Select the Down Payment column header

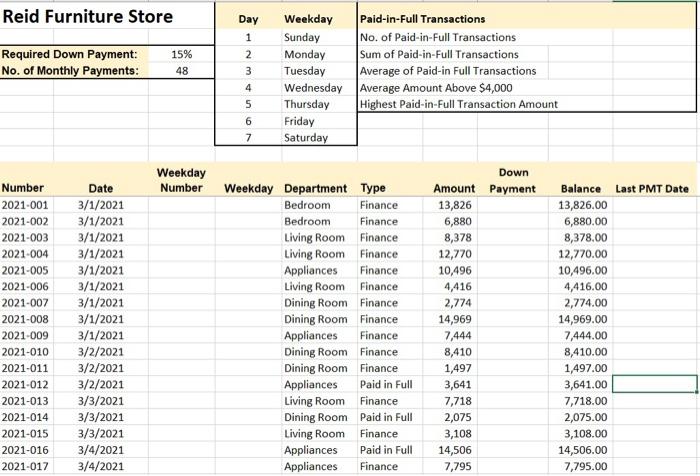[512, 180]
